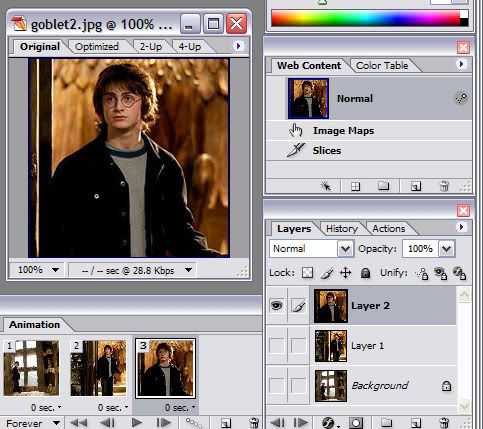483x429 pixels.
Task: Click backward frame button in Layers panel
Action: 277,423
